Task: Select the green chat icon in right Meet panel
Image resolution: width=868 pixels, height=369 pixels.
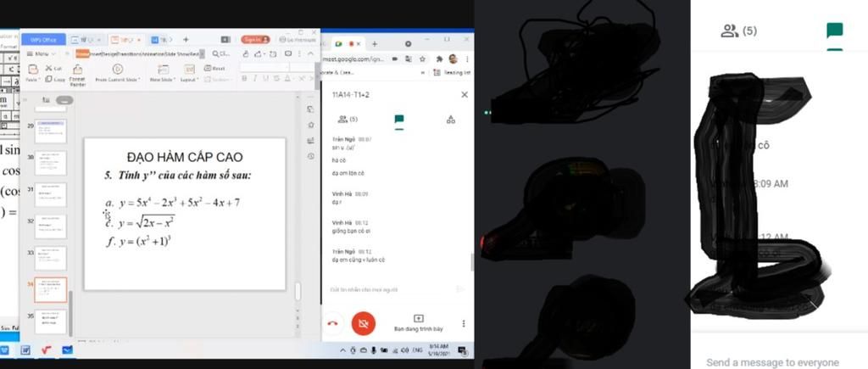Action: [834, 31]
